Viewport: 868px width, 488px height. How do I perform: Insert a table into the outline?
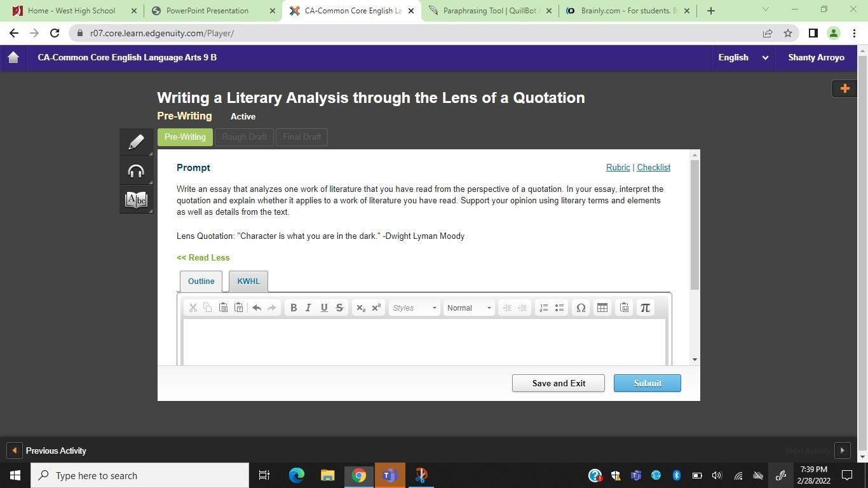(602, 308)
